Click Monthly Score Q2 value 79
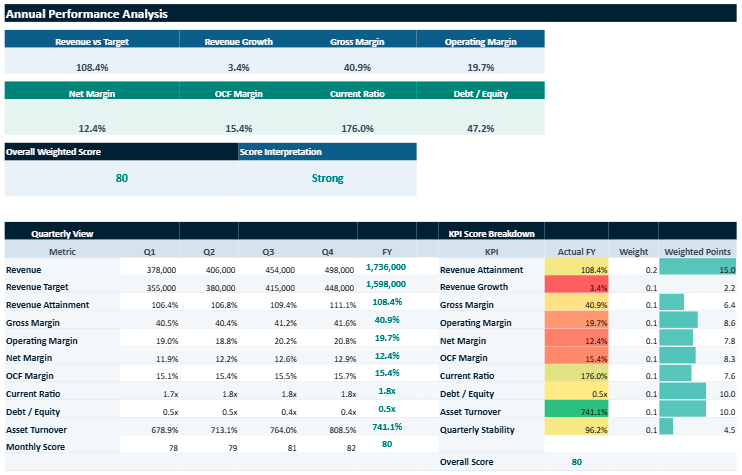The width and height of the screenshot is (742, 475). 209,448
